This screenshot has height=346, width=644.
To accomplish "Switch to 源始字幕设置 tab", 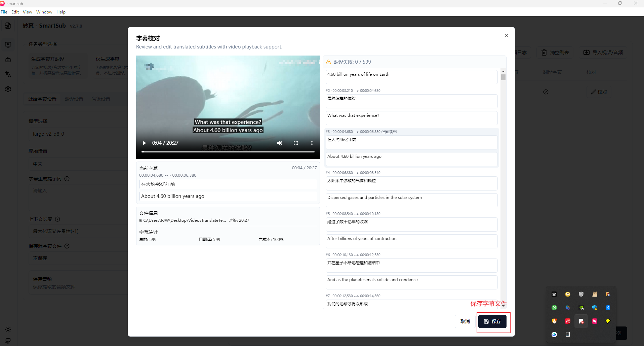I will 42,99.
